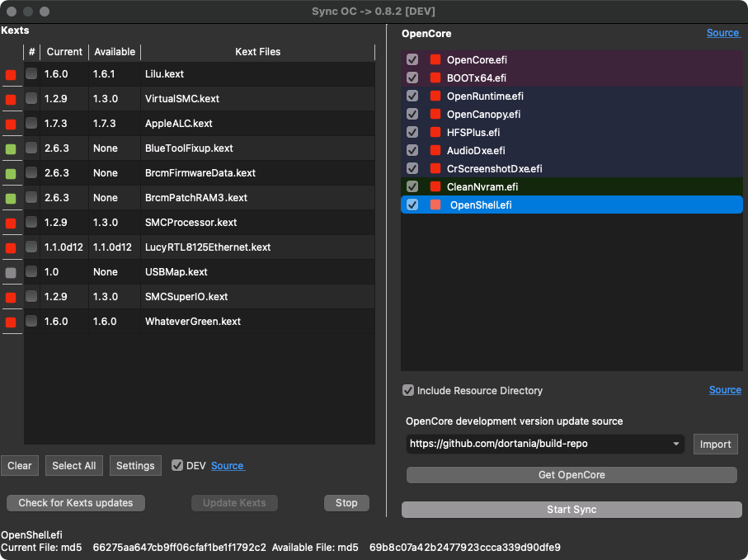Viewport: 748px width, 560px height.
Task: Click red status square beside SMCProcessor.kext
Action: pyautogui.click(x=11, y=224)
